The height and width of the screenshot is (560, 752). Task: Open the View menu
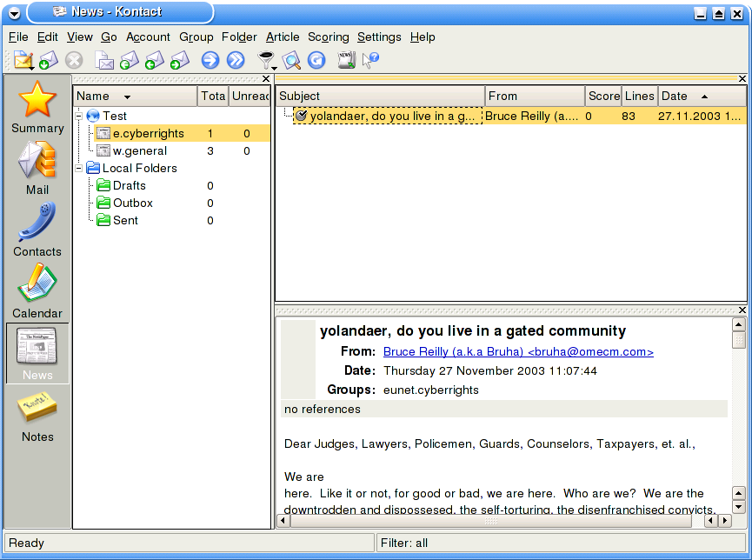tap(80, 37)
